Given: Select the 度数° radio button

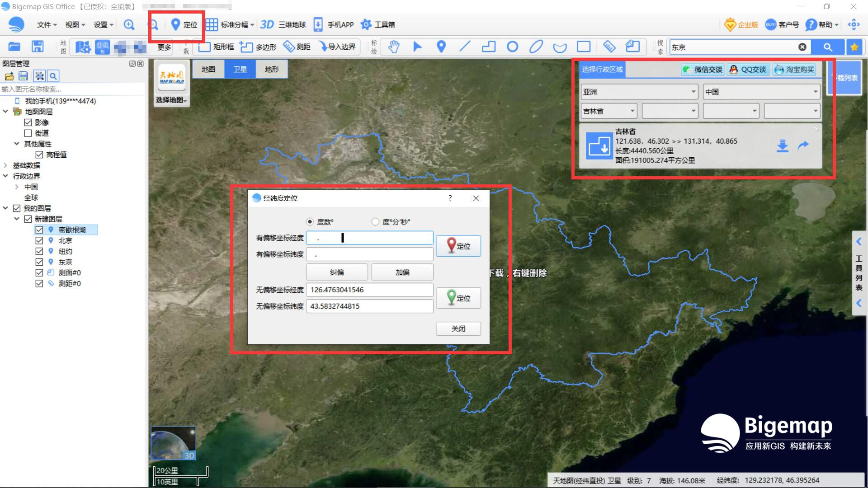Looking at the screenshot, I should (x=310, y=222).
